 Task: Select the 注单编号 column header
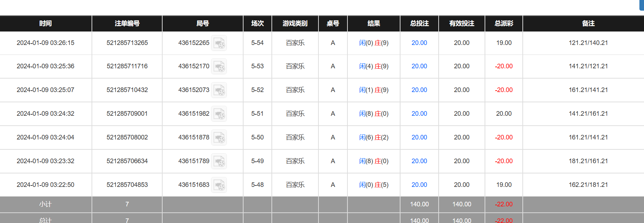point(127,23)
